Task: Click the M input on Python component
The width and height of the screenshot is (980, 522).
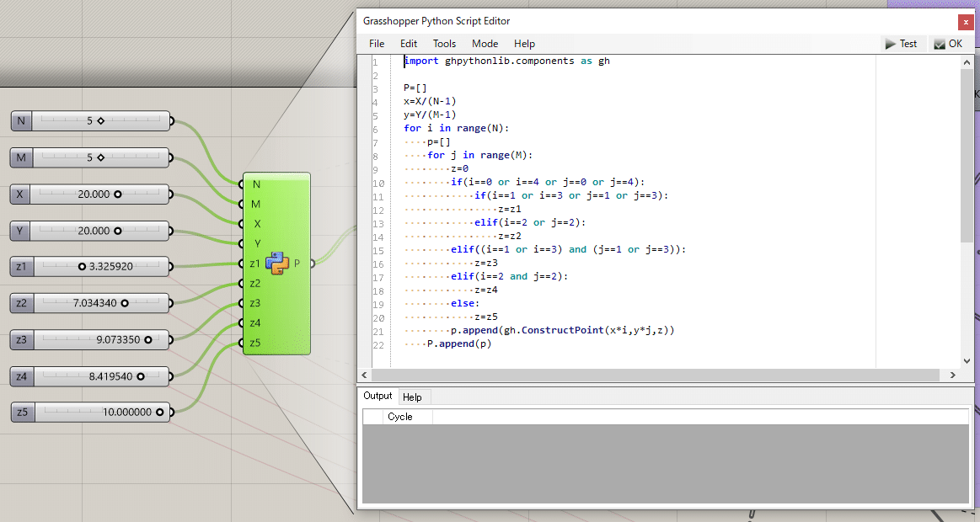Action: (x=255, y=205)
